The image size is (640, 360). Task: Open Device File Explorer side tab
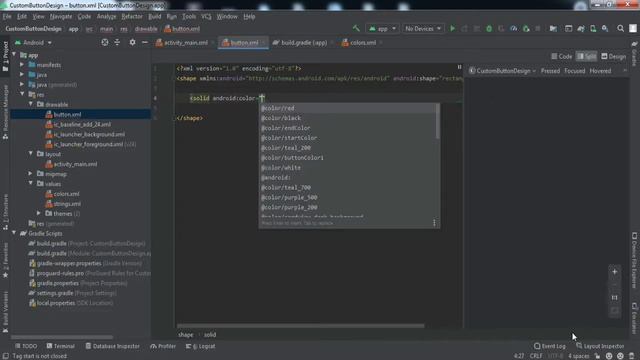(x=634, y=260)
